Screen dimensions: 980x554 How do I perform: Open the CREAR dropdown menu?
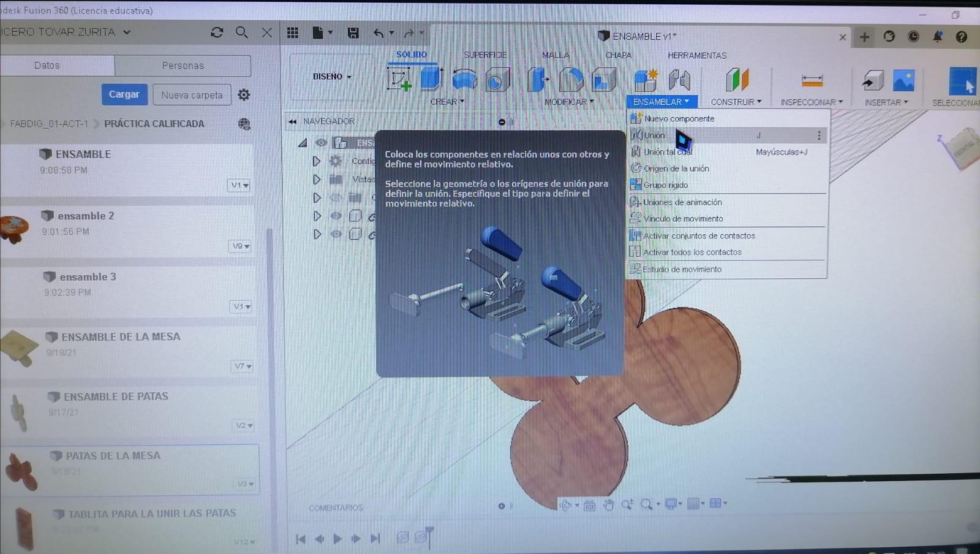447,102
